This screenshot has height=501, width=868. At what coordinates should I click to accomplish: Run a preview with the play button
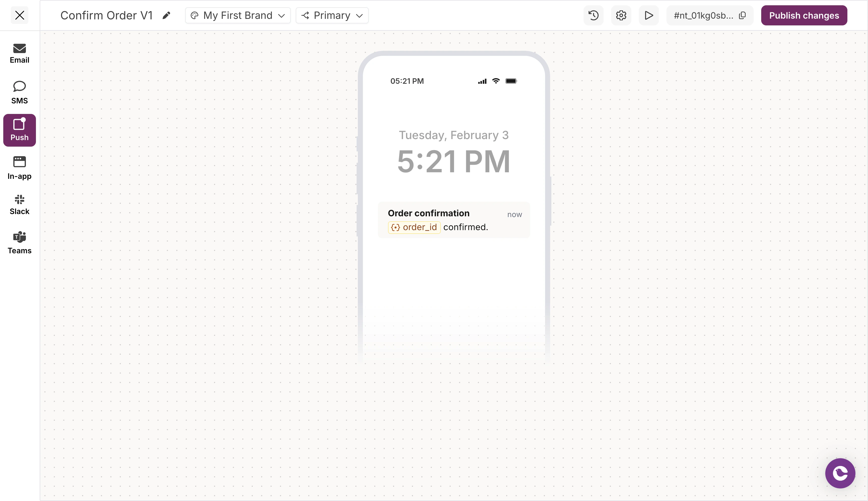click(648, 15)
